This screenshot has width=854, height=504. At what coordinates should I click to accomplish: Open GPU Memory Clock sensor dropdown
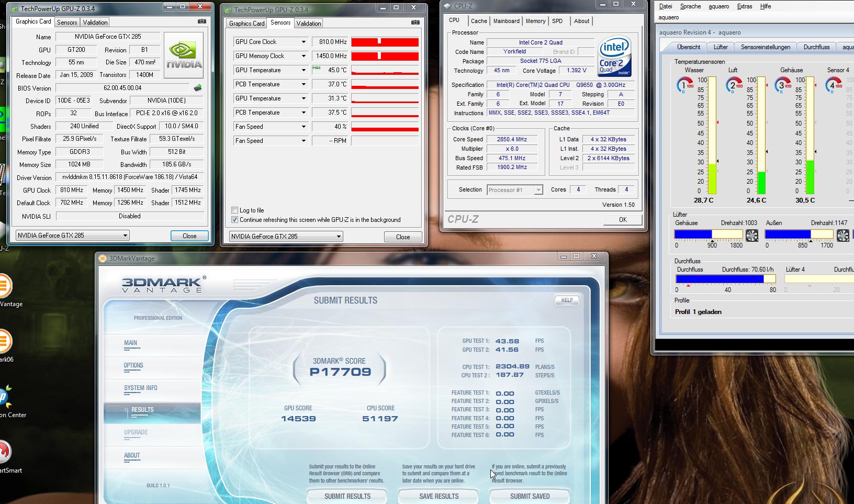pyautogui.click(x=304, y=56)
